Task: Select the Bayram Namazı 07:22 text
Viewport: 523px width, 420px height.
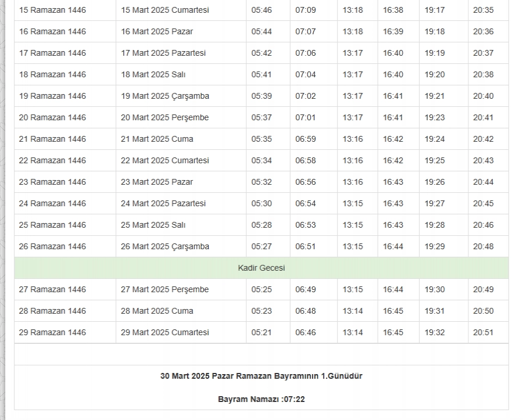Action: 261,399
